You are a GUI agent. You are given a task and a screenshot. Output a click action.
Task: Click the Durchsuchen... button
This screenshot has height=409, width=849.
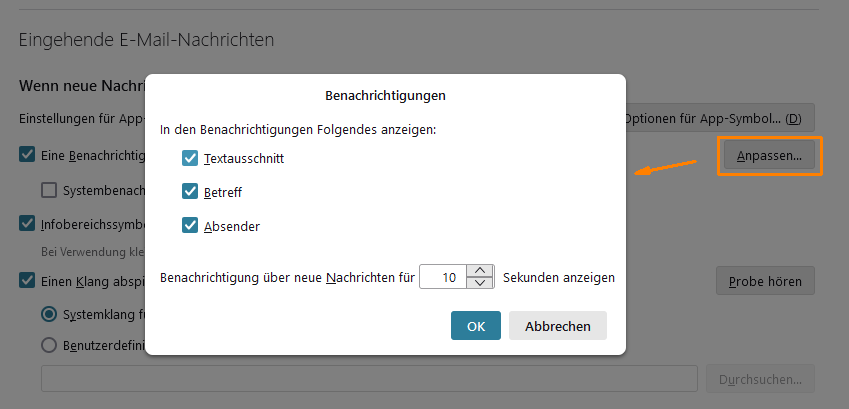coord(760,379)
